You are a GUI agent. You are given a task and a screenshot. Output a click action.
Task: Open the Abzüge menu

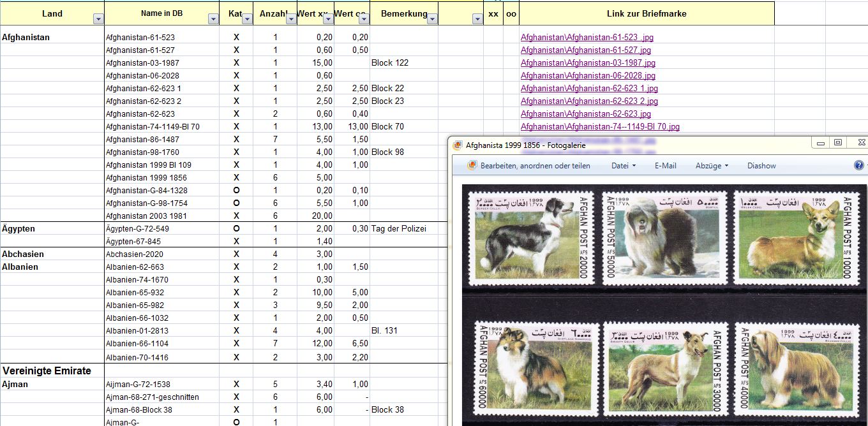[x=712, y=166]
